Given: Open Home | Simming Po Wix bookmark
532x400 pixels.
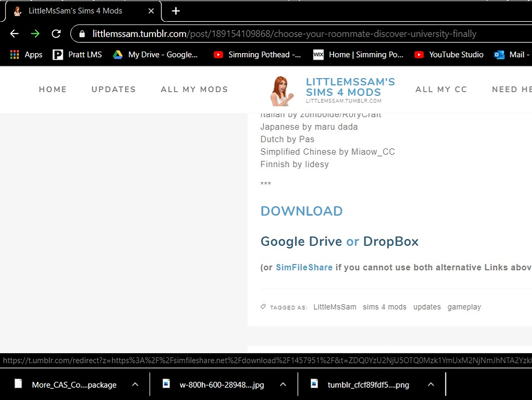Looking at the screenshot, I should click(358, 55).
